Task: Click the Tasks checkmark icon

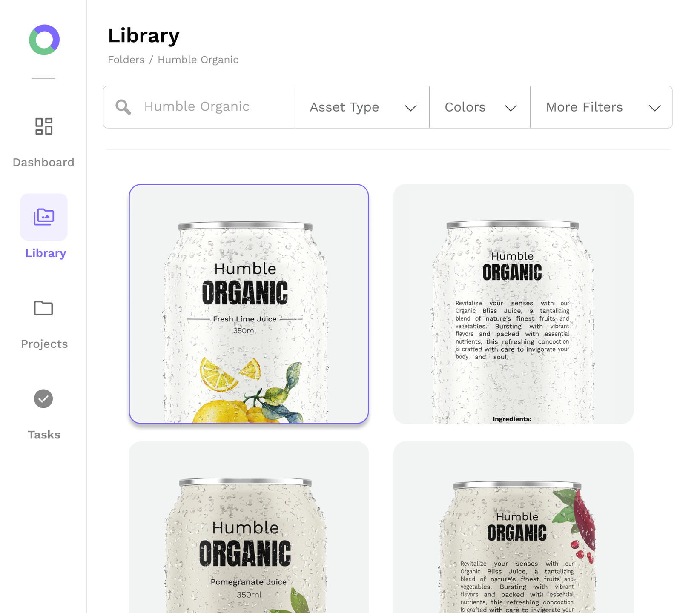Action: pos(43,399)
